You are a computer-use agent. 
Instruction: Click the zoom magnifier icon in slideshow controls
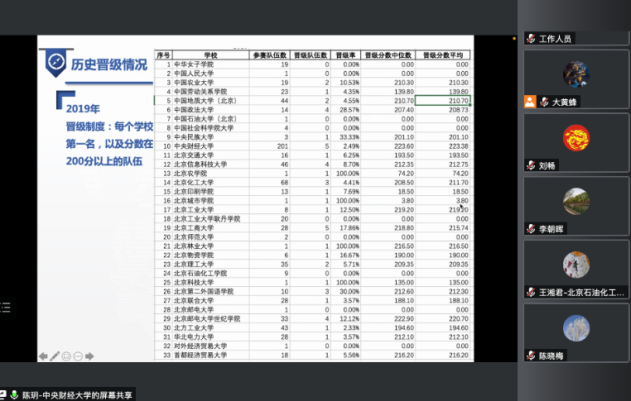77,356
